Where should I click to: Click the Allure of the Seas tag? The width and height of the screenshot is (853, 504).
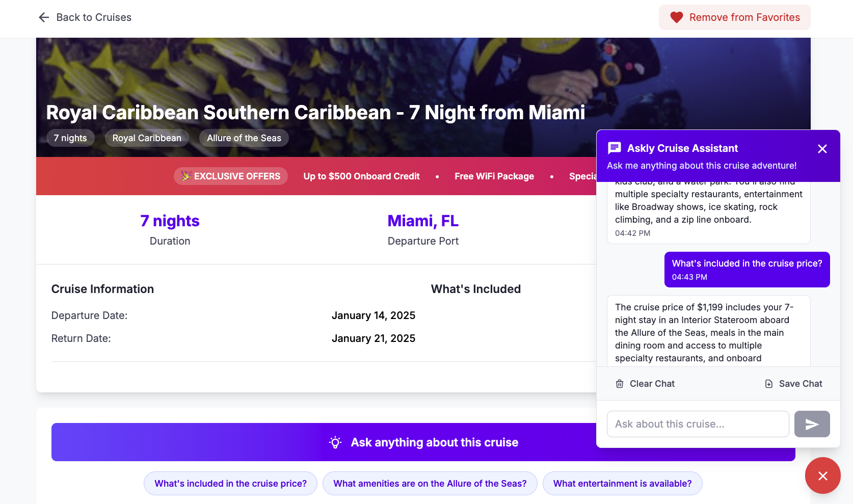point(244,138)
